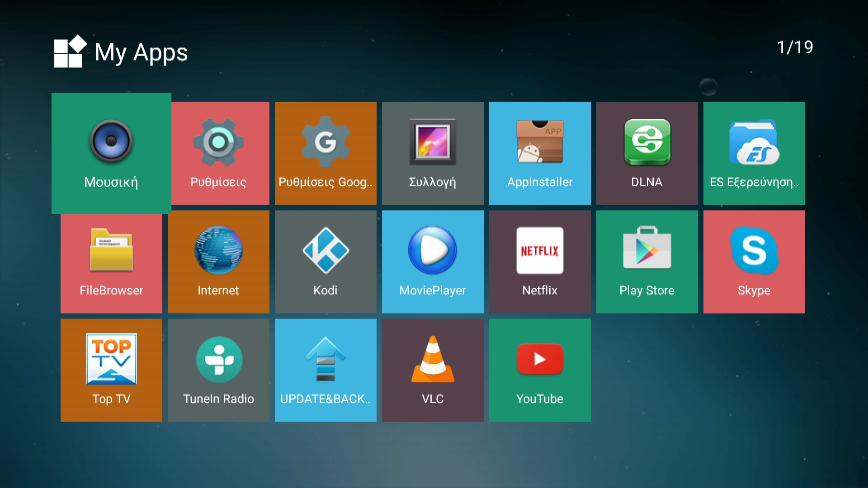868x488 pixels.
Task: Open AppInstaller
Action: (x=540, y=153)
